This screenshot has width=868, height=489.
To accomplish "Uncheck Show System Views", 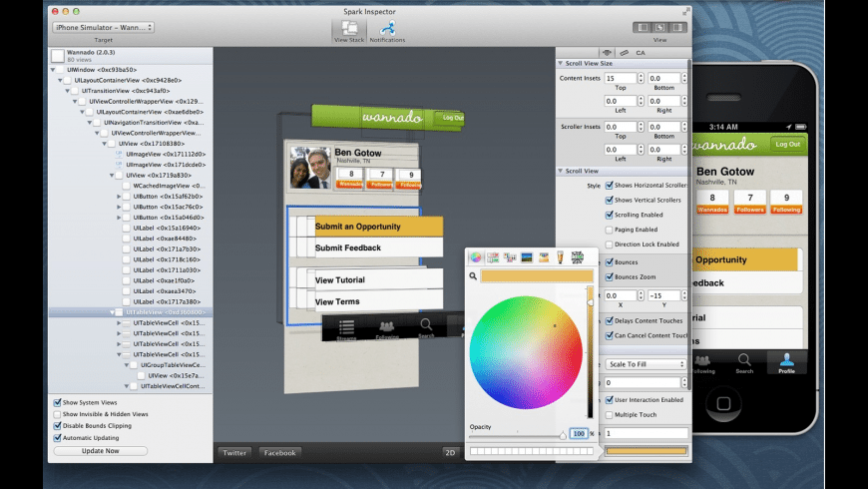I will click(57, 402).
